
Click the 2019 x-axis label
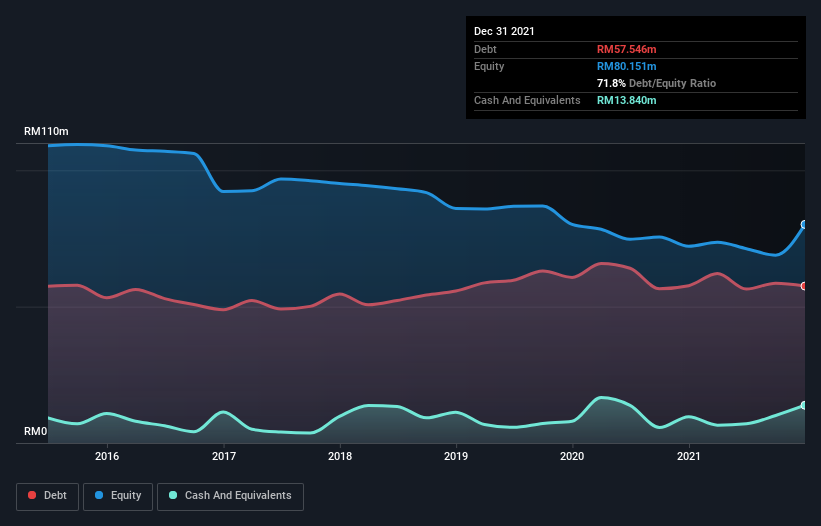(456, 456)
